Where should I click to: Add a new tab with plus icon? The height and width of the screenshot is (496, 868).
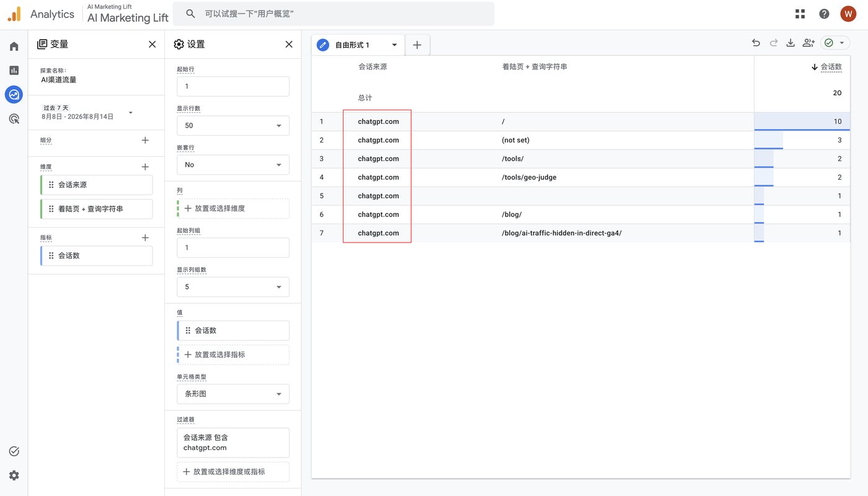click(417, 45)
